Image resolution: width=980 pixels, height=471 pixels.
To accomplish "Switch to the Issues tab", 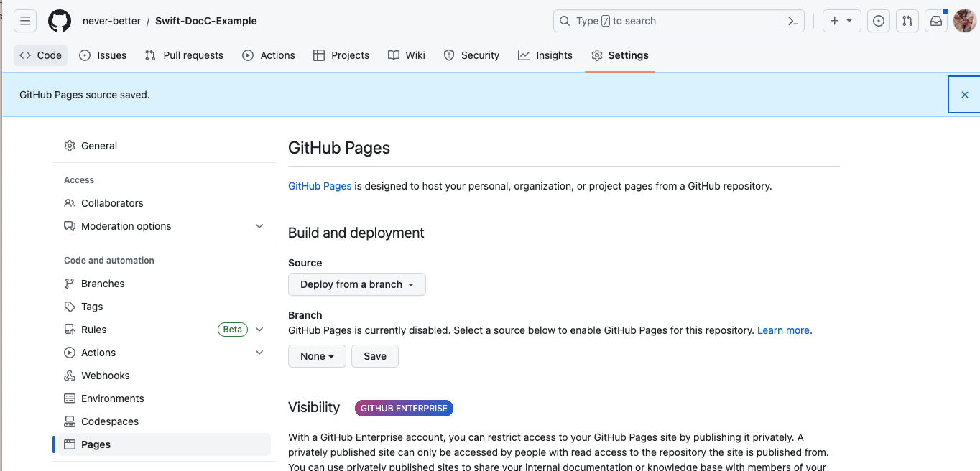I will [103, 55].
